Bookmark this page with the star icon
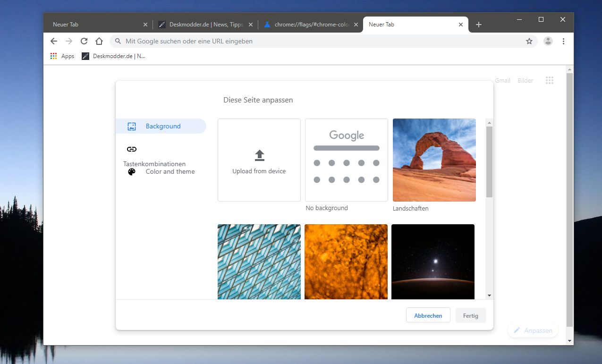602x364 pixels. (x=529, y=41)
